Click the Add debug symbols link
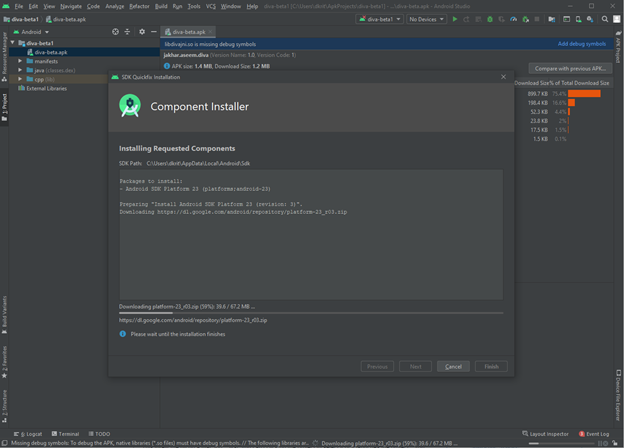Screen dimensions: 624x448 [581, 44]
